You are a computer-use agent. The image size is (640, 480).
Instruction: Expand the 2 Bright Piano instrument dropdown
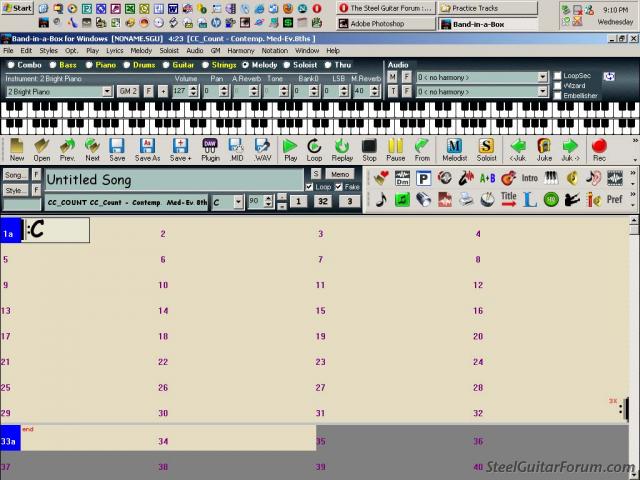coord(107,91)
